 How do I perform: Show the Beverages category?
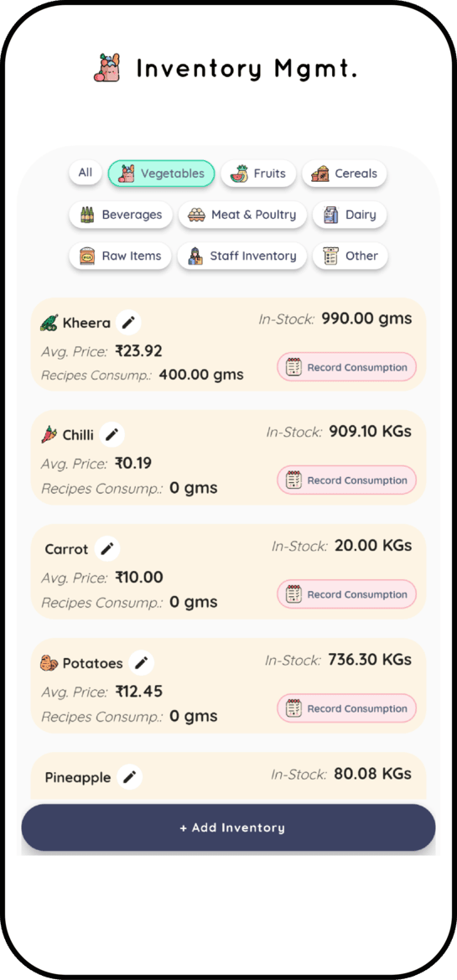pos(121,215)
